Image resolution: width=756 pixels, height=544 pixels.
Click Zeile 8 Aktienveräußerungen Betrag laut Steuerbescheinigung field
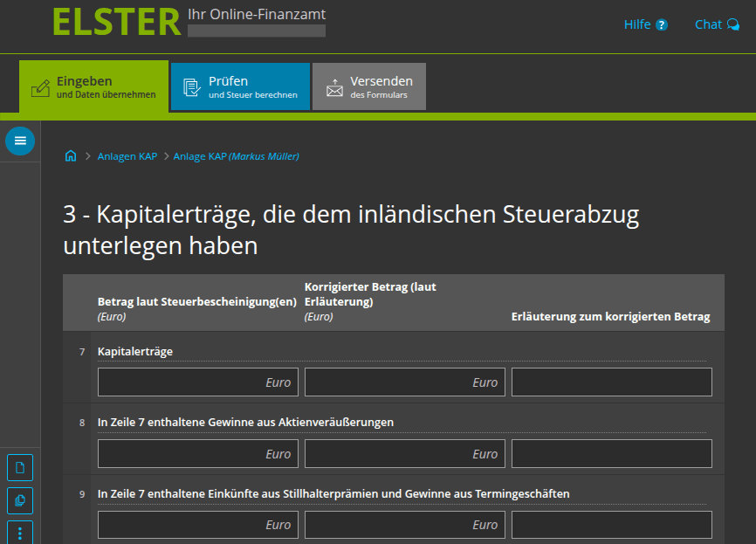click(197, 453)
